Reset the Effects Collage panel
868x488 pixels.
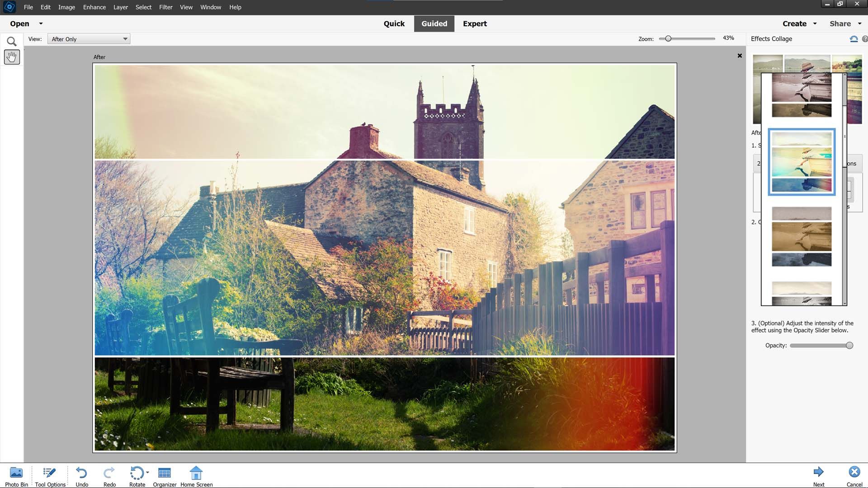[854, 39]
